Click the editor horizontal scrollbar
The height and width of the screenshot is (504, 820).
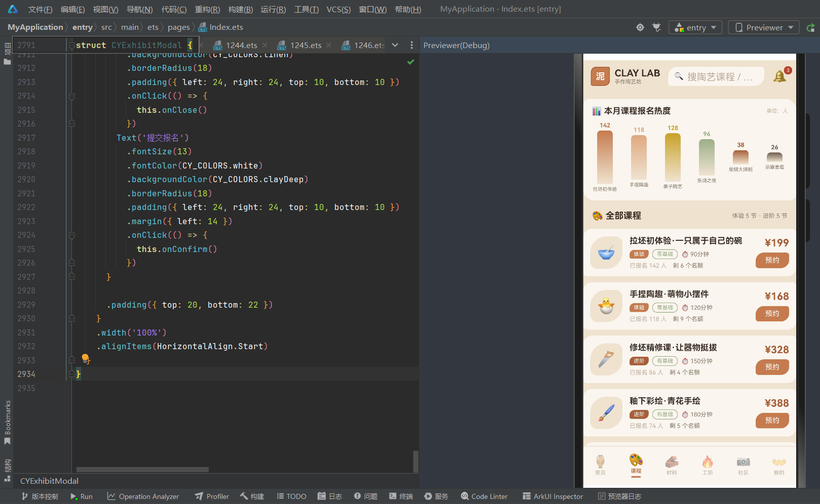click(142, 470)
